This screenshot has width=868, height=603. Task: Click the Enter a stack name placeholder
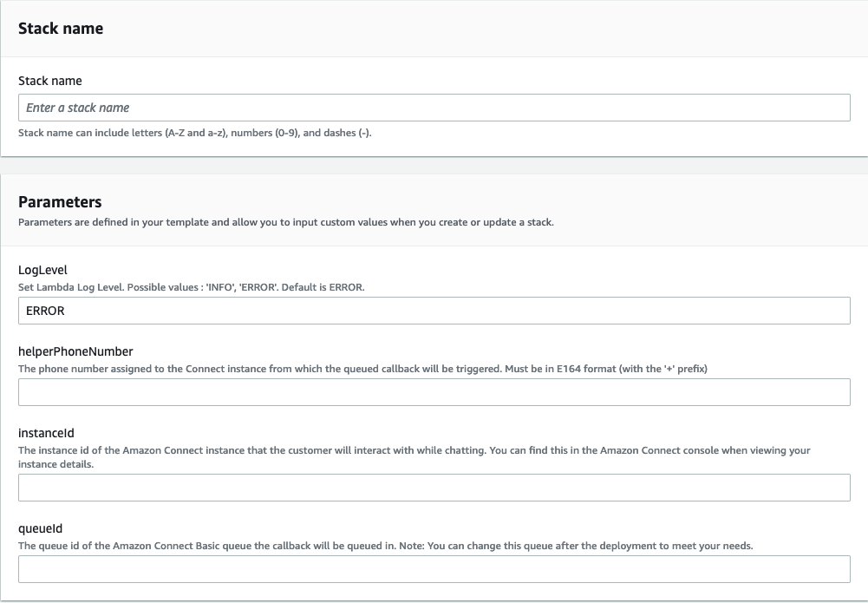tap(78, 107)
